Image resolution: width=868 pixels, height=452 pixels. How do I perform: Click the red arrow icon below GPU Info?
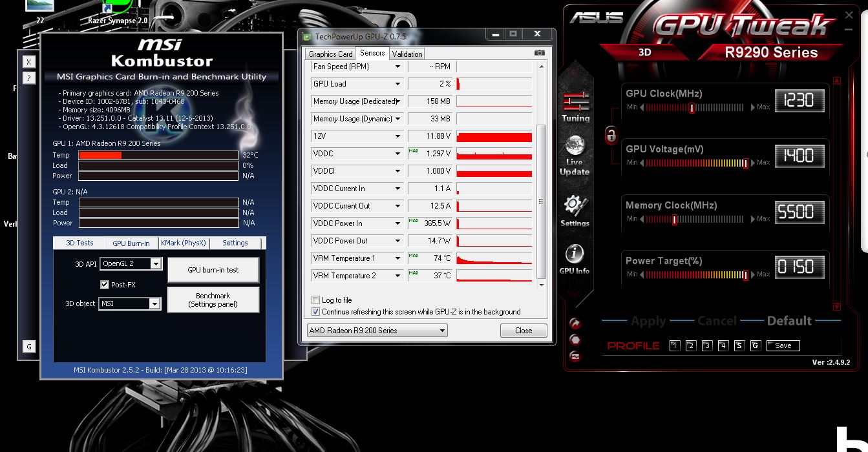[x=575, y=324]
